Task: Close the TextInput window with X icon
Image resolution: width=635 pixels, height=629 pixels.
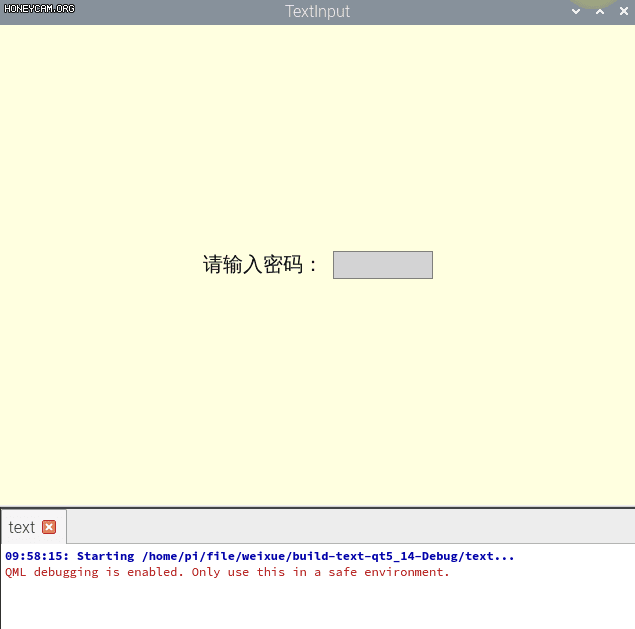Action: (624, 11)
